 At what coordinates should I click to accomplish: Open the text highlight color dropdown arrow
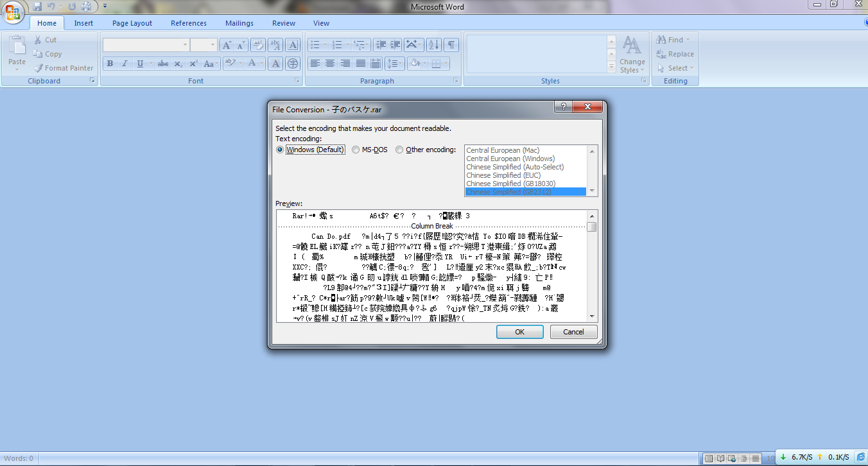pos(241,64)
